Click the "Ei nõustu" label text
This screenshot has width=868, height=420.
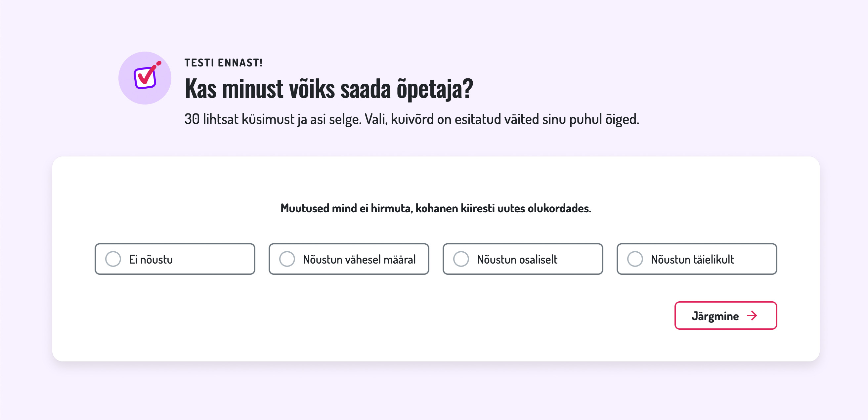pos(151,259)
